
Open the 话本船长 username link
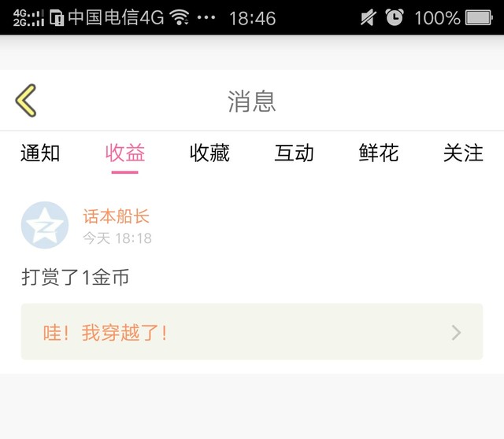point(117,216)
